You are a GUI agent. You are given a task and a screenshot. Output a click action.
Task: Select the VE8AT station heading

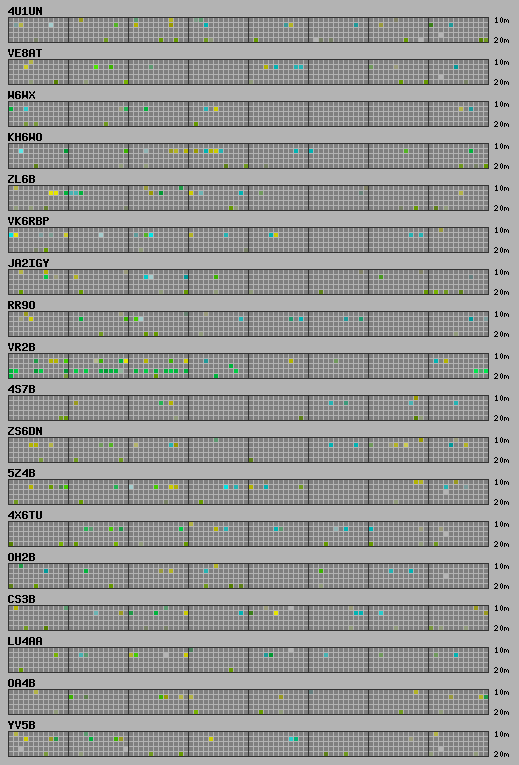(x=25, y=53)
